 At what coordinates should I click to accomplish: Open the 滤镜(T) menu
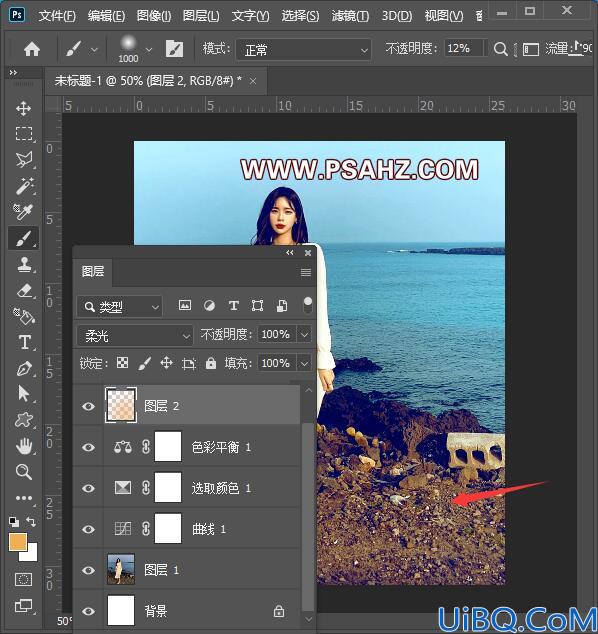coord(350,16)
